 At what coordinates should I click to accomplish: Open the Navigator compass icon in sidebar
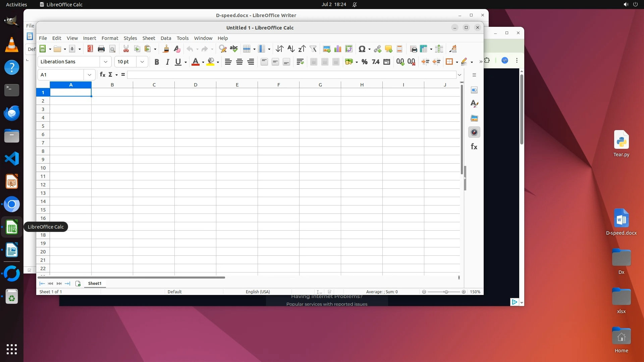(x=474, y=132)
